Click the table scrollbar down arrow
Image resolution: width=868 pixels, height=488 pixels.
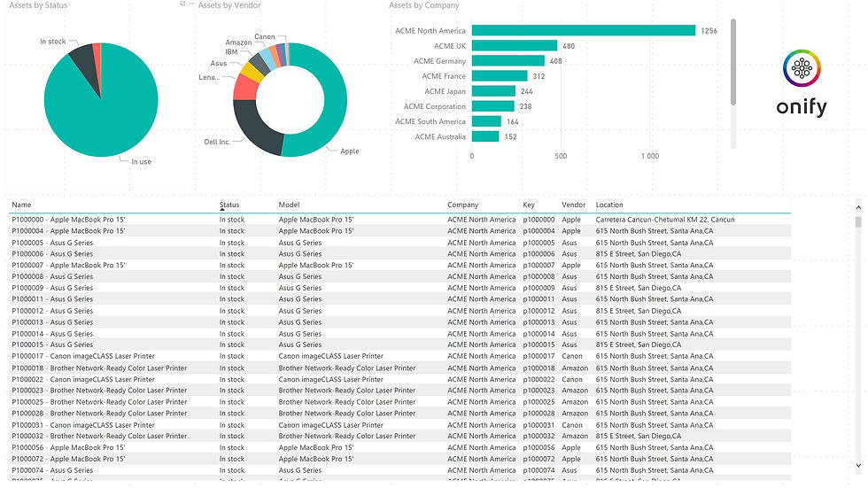click(x=858, y=466)
